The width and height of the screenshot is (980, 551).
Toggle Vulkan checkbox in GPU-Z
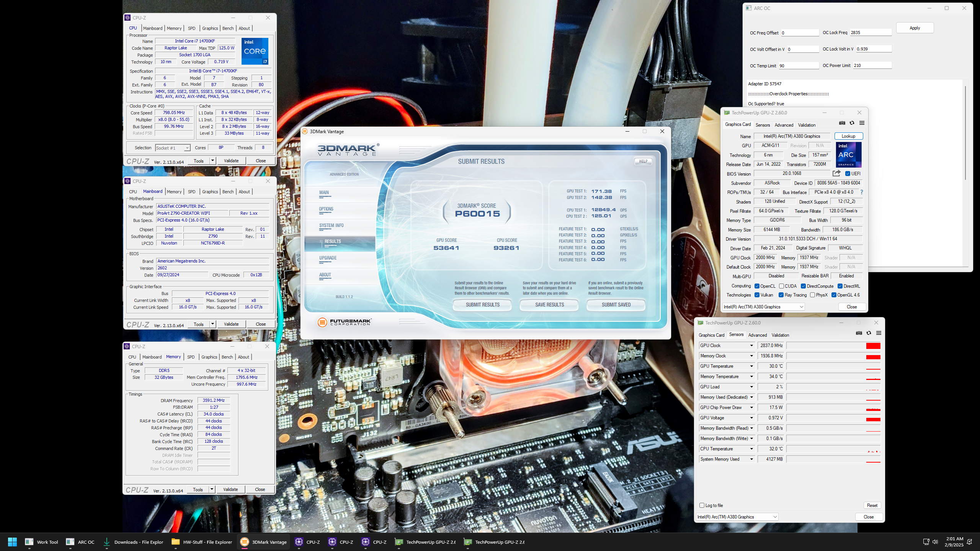pos(757,295)
